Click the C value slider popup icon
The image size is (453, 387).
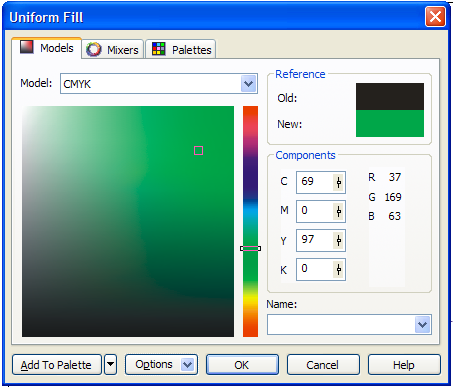339,182
